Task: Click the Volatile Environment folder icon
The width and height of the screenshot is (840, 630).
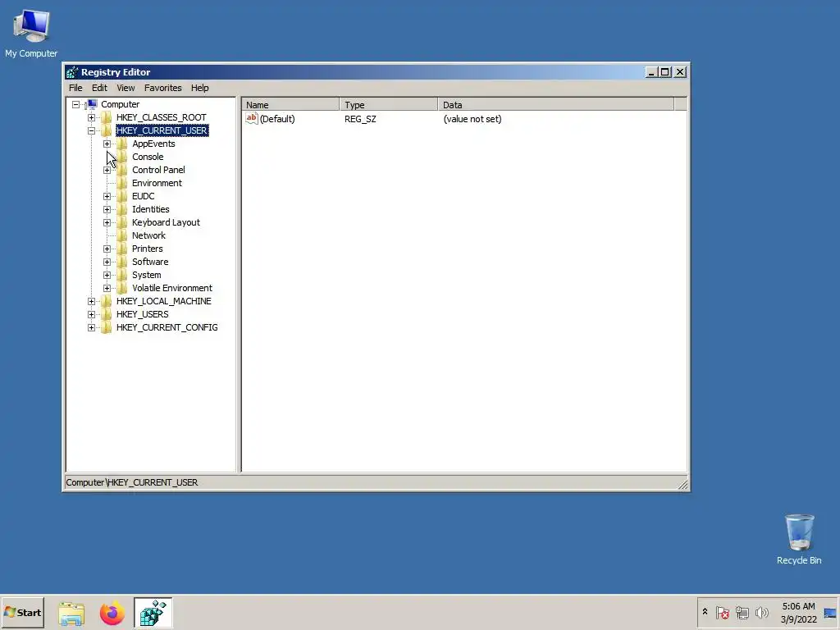Action: 122,288
